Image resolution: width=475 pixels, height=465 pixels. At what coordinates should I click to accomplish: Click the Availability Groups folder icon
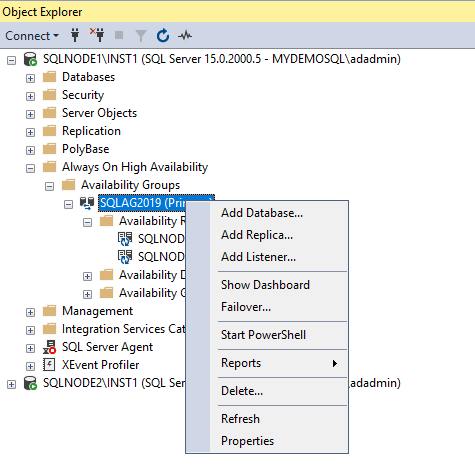tap(69, 185)
